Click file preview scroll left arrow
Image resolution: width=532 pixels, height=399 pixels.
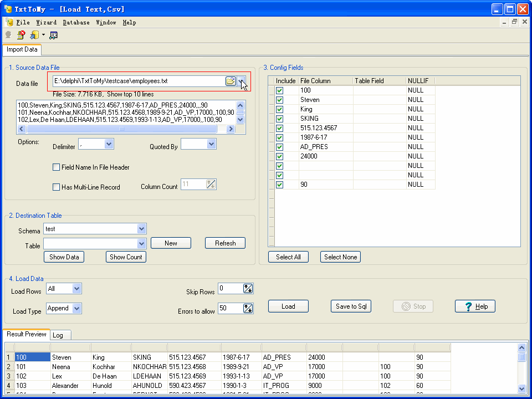(x=22, y=129)
